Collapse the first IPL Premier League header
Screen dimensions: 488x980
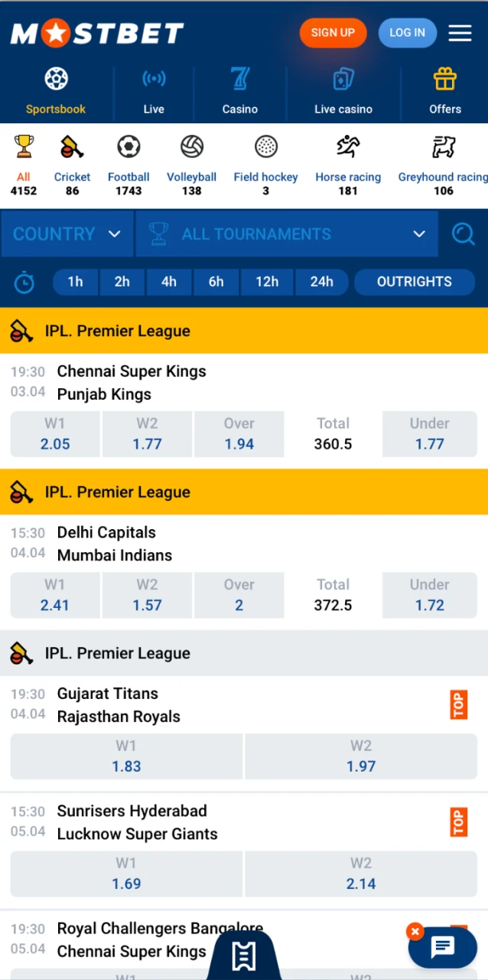coord(244,331)
